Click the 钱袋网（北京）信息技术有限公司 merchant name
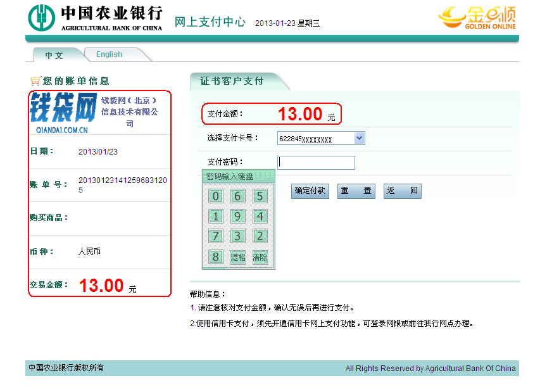The image size is (559, 392). (x=129, y=112)
